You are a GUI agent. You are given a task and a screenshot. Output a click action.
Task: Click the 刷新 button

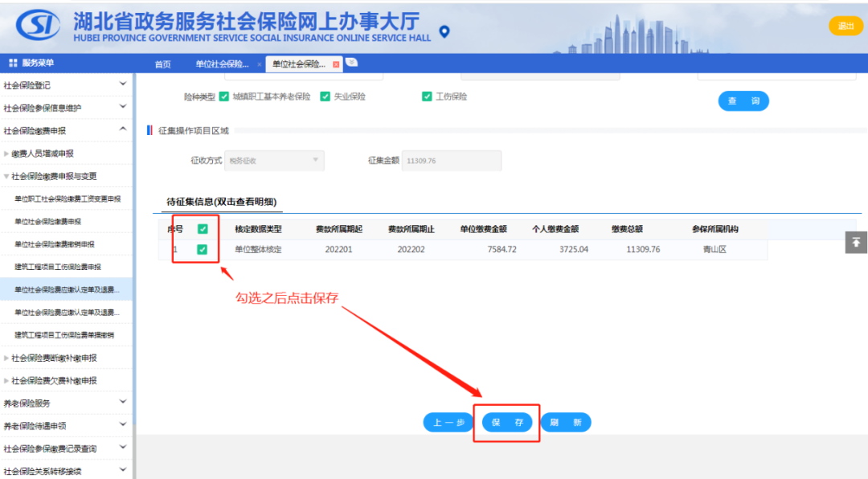pyautogui.click(x=566, y=423)
